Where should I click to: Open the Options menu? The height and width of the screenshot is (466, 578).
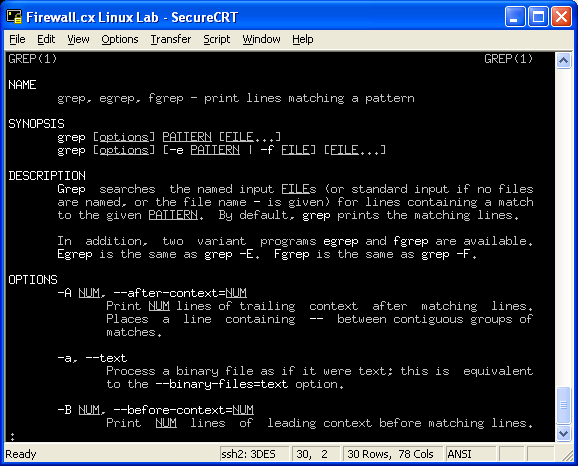tap(120, 39)
